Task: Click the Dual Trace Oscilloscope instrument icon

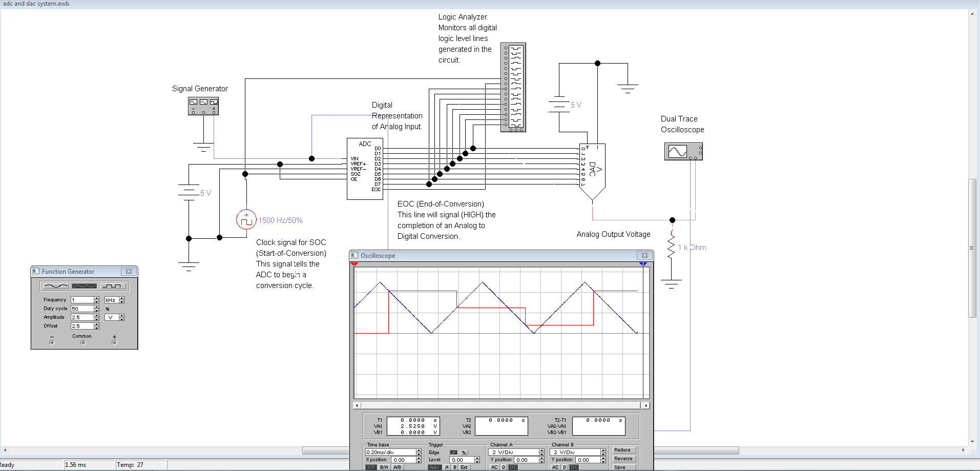Action: pyautogui.click(x=683, y=151)
